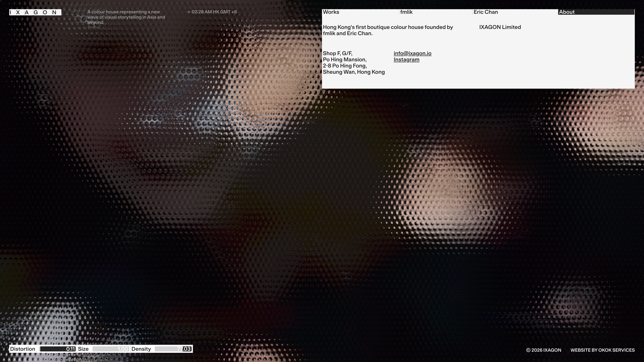This screenshot has height=362, width=644.
Task: Click the colour house tagline text
Action: click(x=126, y=17)
